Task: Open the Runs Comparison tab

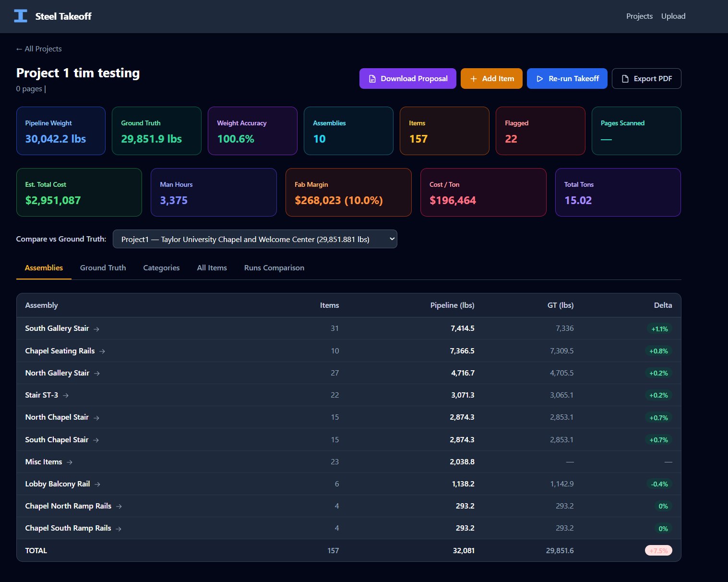Action: click(274, 268)
